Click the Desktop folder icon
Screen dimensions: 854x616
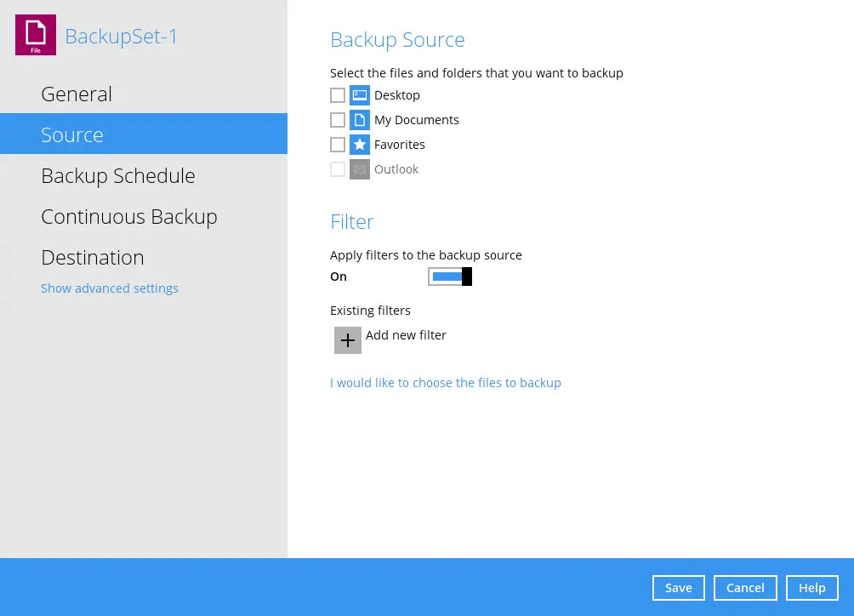point(360,95)
